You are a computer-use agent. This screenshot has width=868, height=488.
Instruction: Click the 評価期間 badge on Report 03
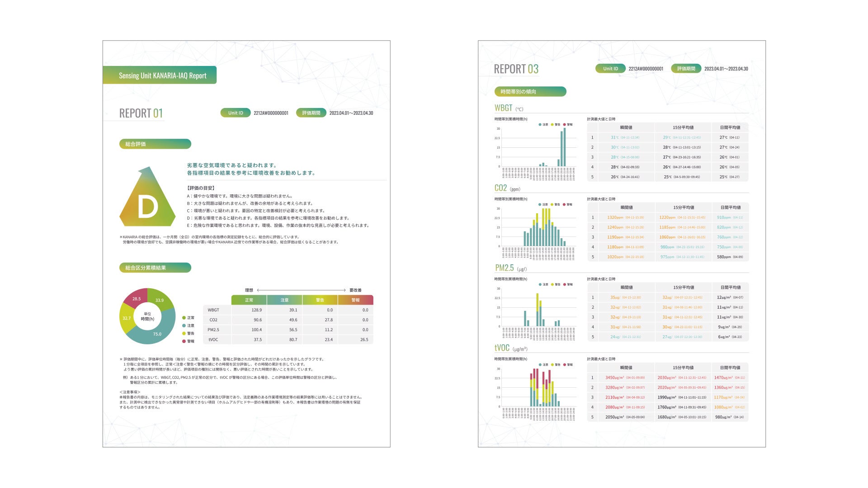[x=686, y=69]
